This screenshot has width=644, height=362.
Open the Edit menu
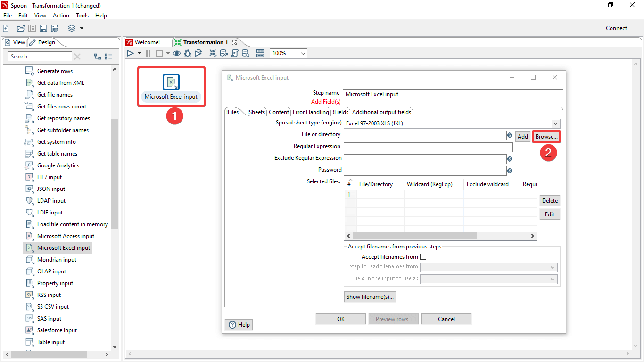pyautogui.click(x=23, y=16)
